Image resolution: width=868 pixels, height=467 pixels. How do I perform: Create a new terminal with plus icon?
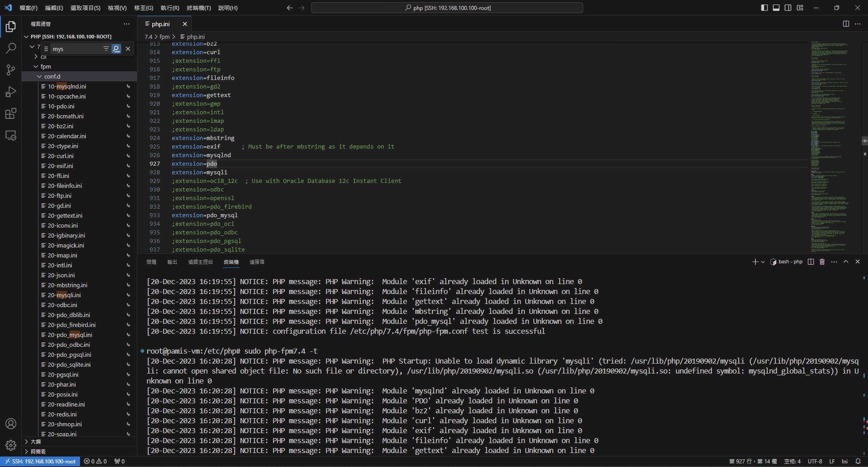click(755, 262)
